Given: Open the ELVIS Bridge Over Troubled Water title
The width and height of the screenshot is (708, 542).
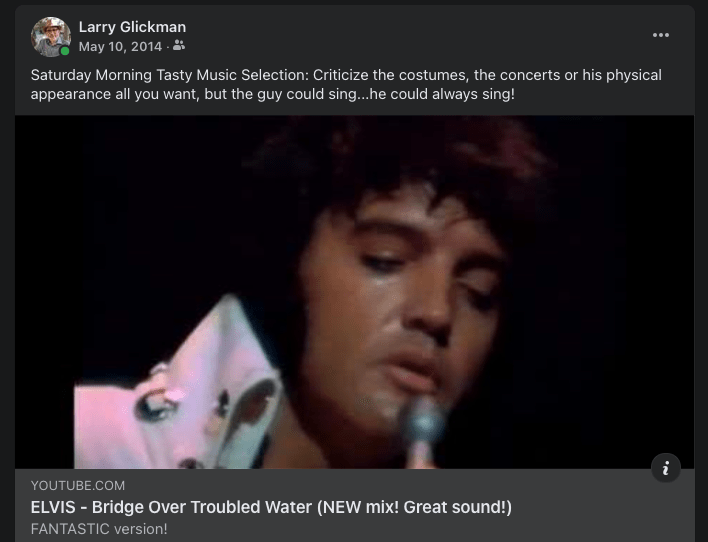Looking at the screenshot, I should (271, 507).
